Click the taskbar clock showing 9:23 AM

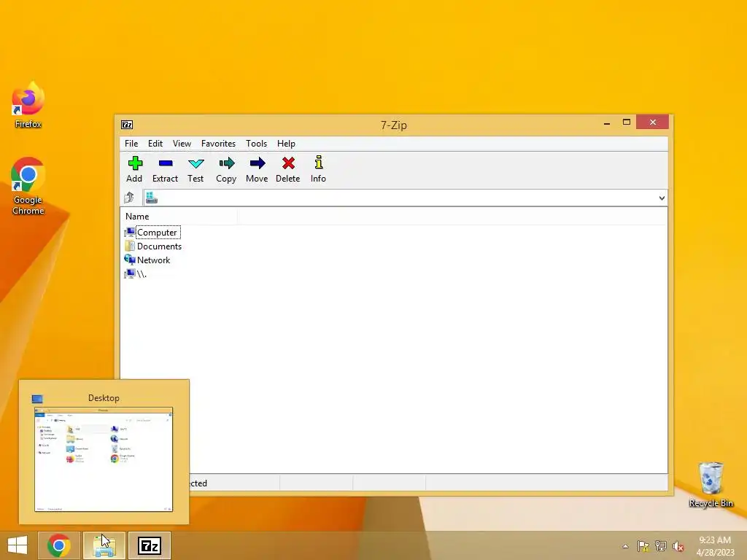pyautogui.click(x=715, y=546)
